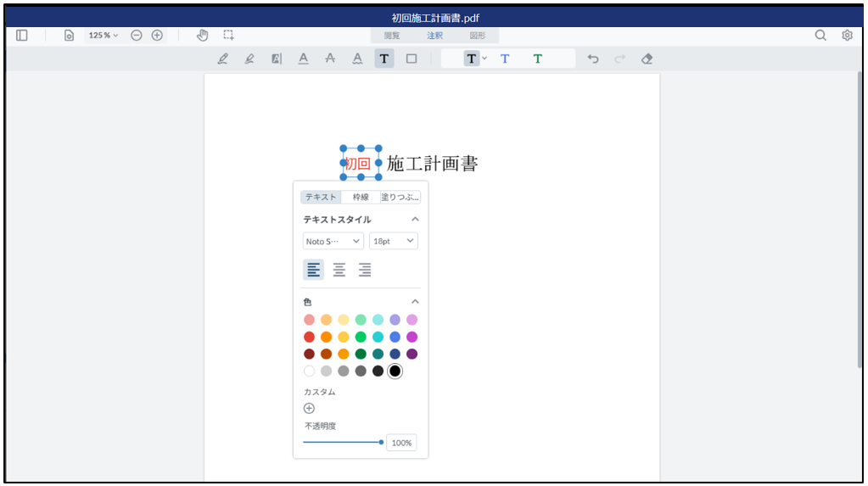Click the zoom out minus icon
The height and width of the screenshot is (486, 868).
(136, 36)
